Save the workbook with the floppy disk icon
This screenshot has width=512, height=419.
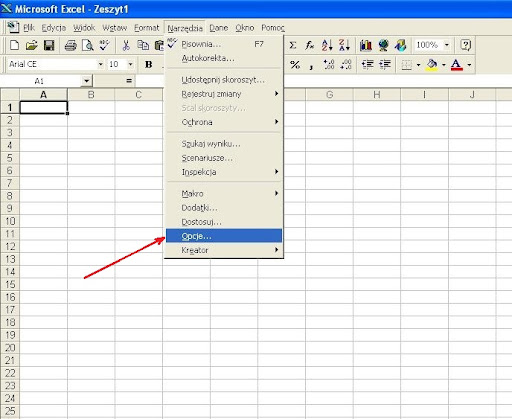(49, 45)
